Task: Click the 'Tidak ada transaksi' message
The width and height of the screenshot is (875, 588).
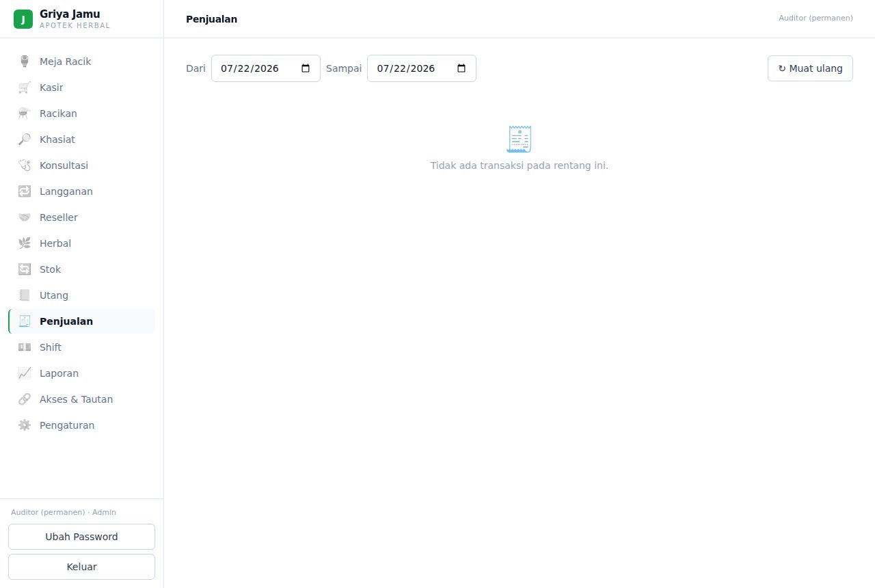Action: click(519, 165)
